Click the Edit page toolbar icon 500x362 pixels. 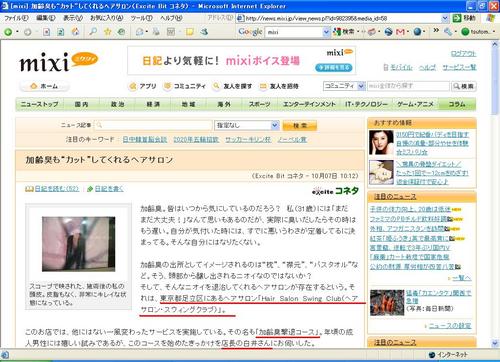pos(171,32)
